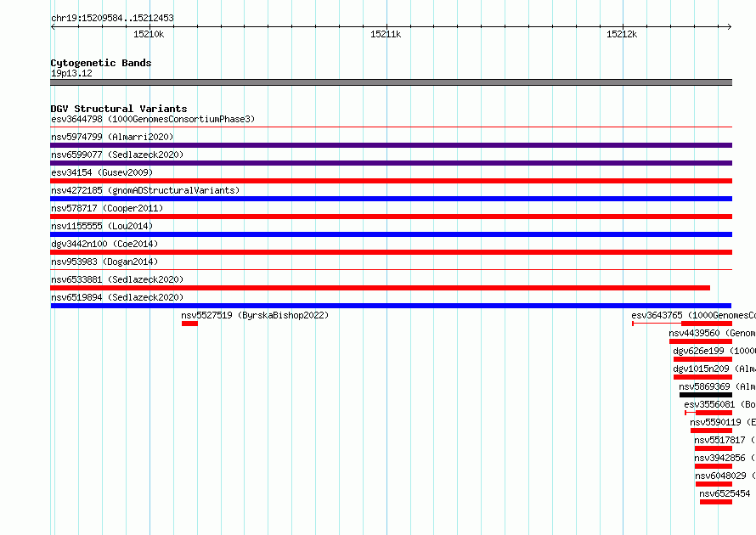Select the nsv5974799 Almarri2020 purple bar
Image resolution: width=756 pixels, height=535 pixels.
[x=391, y=145]
